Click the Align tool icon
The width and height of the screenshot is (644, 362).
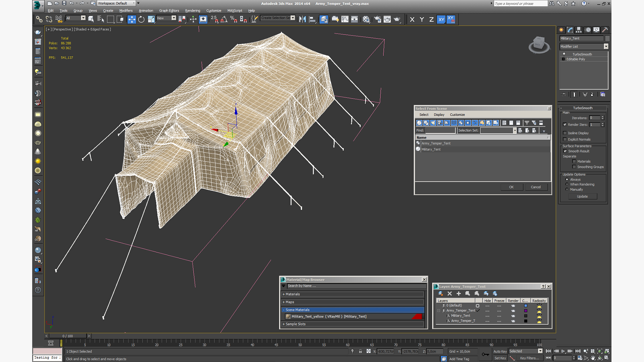tap(312, 19)
